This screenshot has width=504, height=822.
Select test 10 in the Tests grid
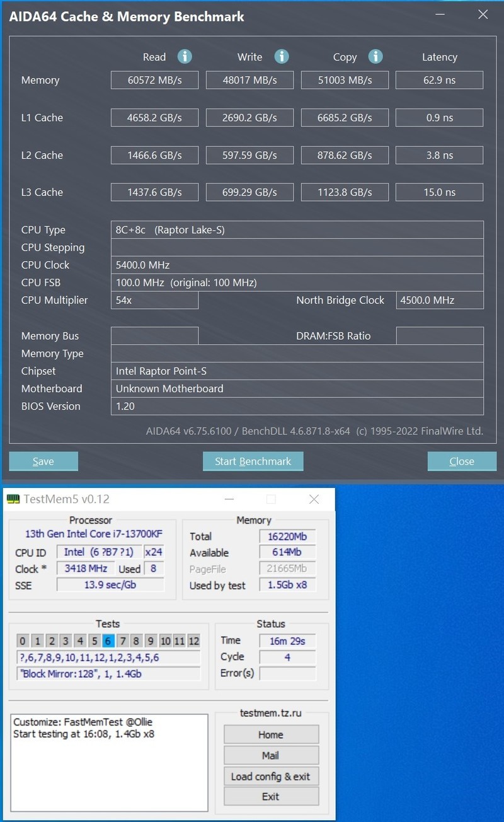point(167,640)
